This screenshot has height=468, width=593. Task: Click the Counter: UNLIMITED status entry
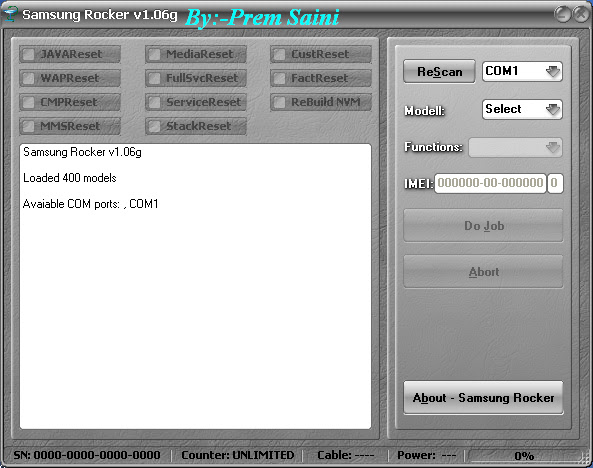click(x=238, y=455)
